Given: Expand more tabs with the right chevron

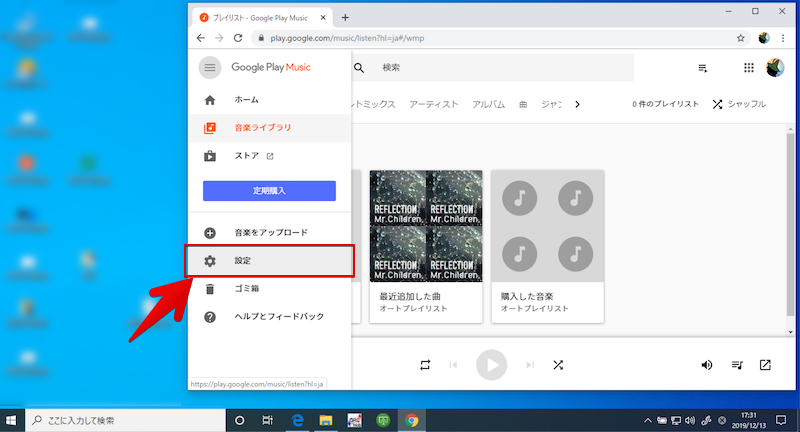Looking at the screenshot, I should pos(577,104).
